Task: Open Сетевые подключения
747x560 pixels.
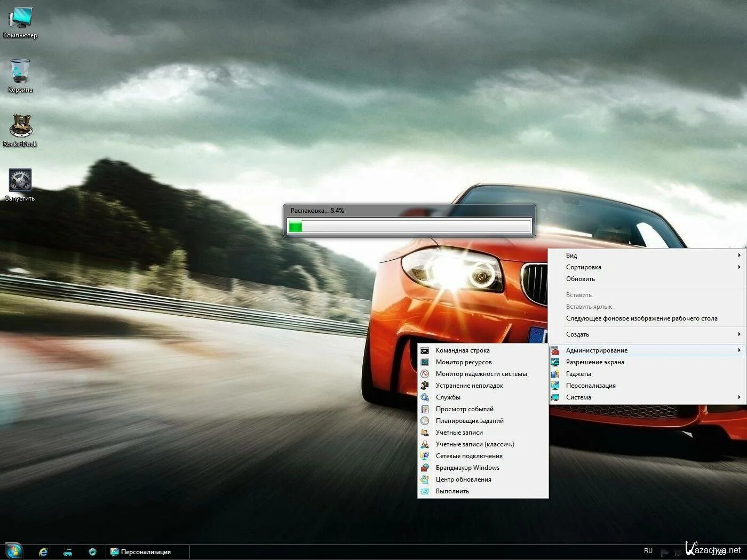Action: tap(483, 456)
